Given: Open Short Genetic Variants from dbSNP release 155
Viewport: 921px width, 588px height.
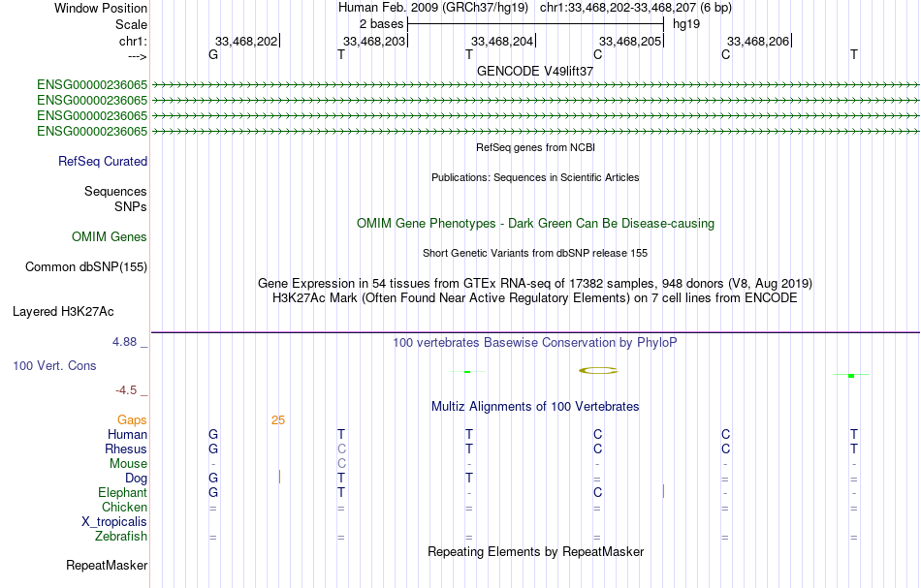Looking at the screenshot, I should (x=535, y=253).
